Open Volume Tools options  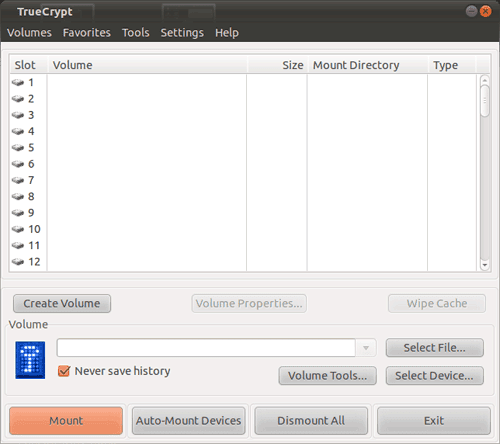328,376
